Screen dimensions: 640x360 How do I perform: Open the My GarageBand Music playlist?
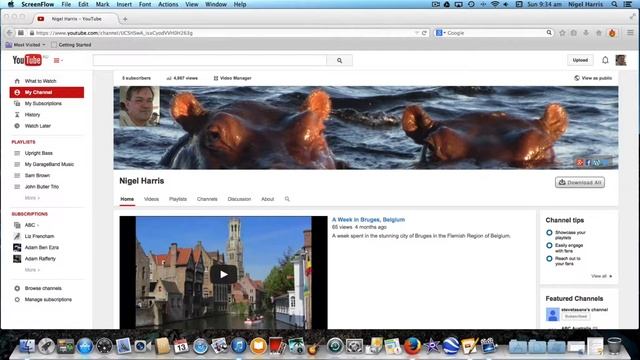click(x=49, y=164)
